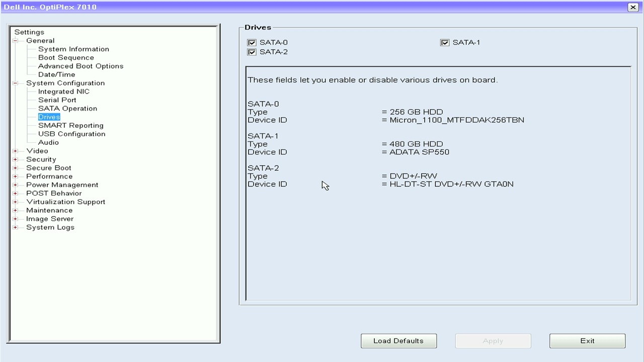The height and width of the screenshot is (362, 644).
Task: Uncheck the SATA-2 drive checkbox
Action: pos(252,52)
